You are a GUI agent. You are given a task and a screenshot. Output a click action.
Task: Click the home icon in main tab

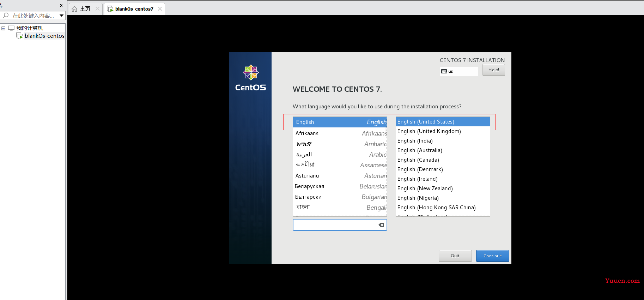coord(74,9)
